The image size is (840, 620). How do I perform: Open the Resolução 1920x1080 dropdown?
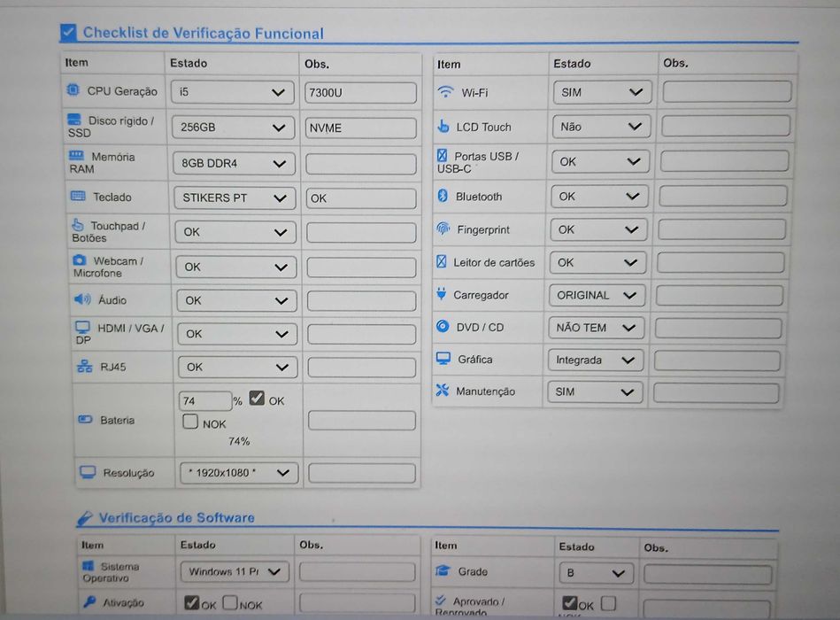point(239,473)
